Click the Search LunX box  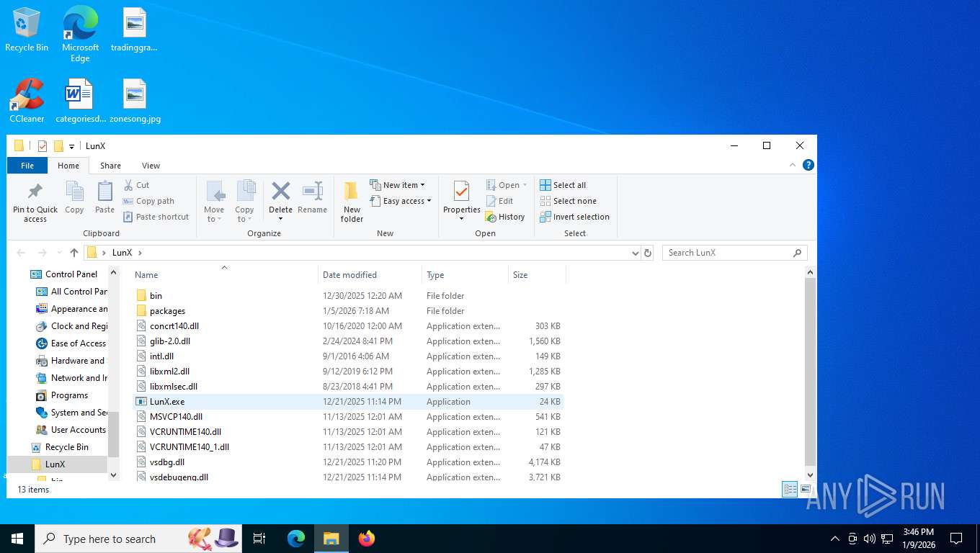(x=735, y=253)
